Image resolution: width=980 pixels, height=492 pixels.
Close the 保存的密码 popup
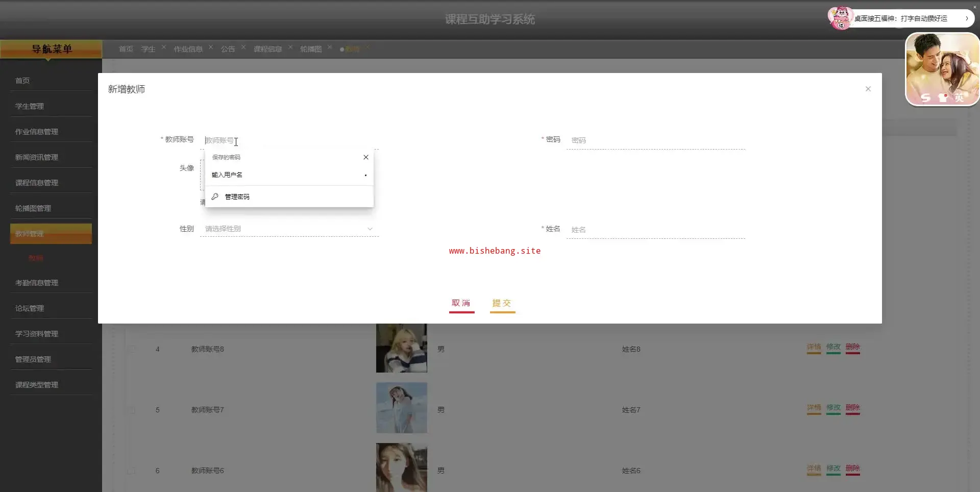pos(365,157)
